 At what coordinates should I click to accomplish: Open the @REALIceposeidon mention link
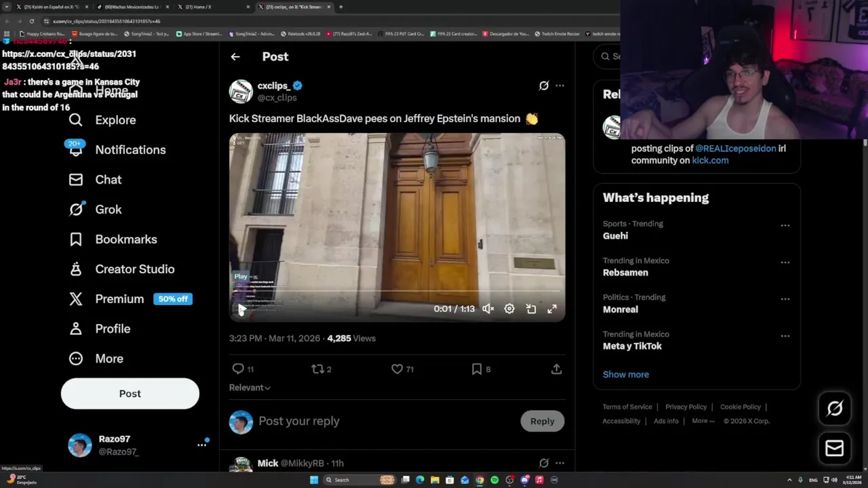point(735,148)
